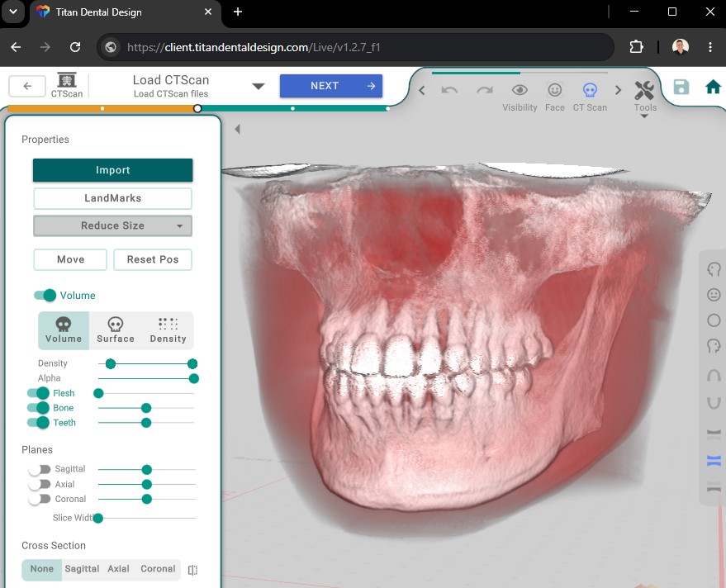Click the Bone opacity slider handle
726x588 pixels.
point(146,408)
